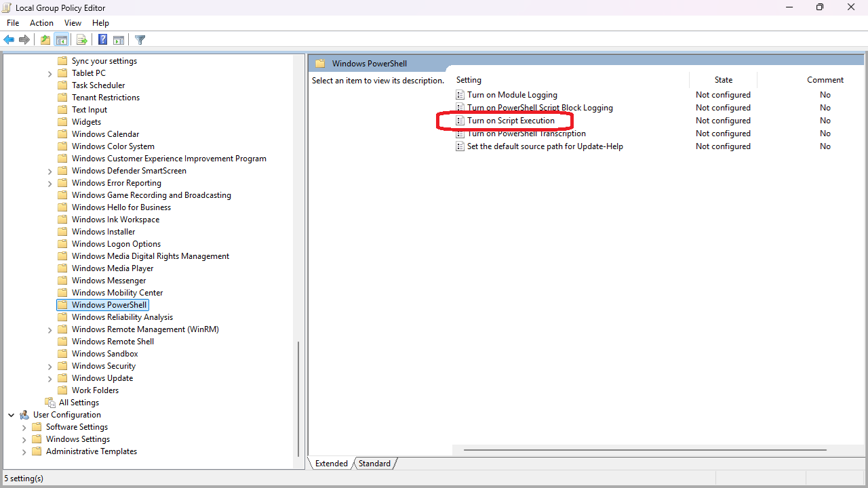Click the Forward arrow toolbar icon

[x=24, y=40]
